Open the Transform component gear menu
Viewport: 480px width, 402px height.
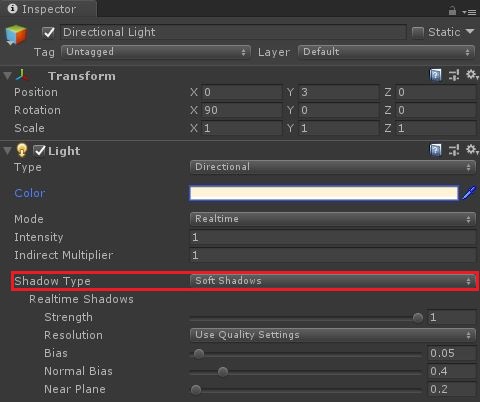(472, 75)
